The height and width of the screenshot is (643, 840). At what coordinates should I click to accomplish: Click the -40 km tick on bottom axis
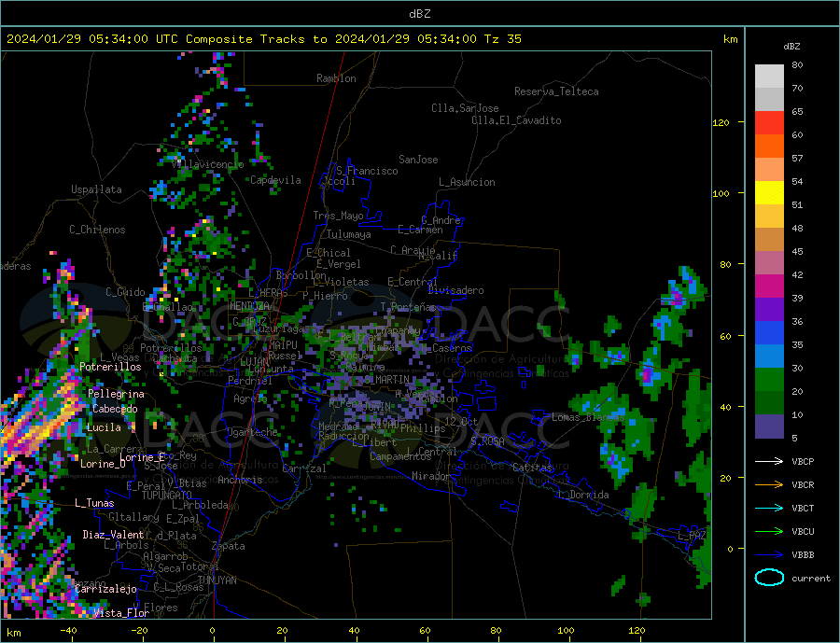click(68, 631)
